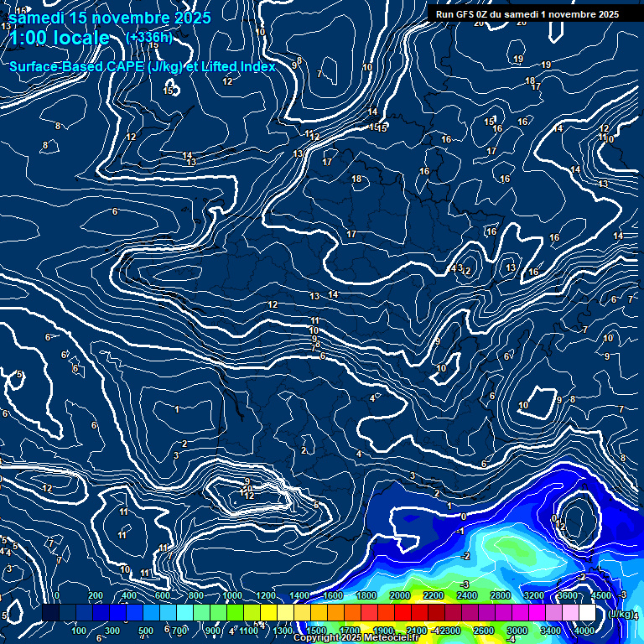
Task: Click the '3600' legend label
Action: coord(568,595)
